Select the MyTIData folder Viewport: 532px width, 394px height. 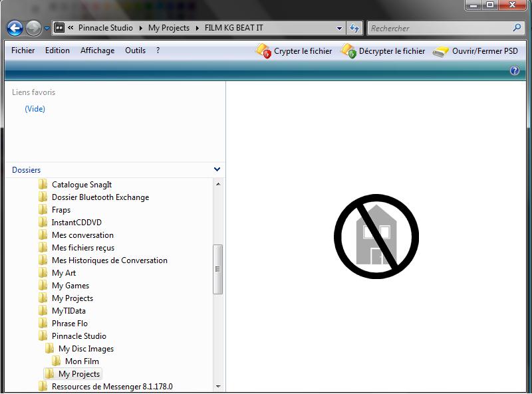coord(69,311)
